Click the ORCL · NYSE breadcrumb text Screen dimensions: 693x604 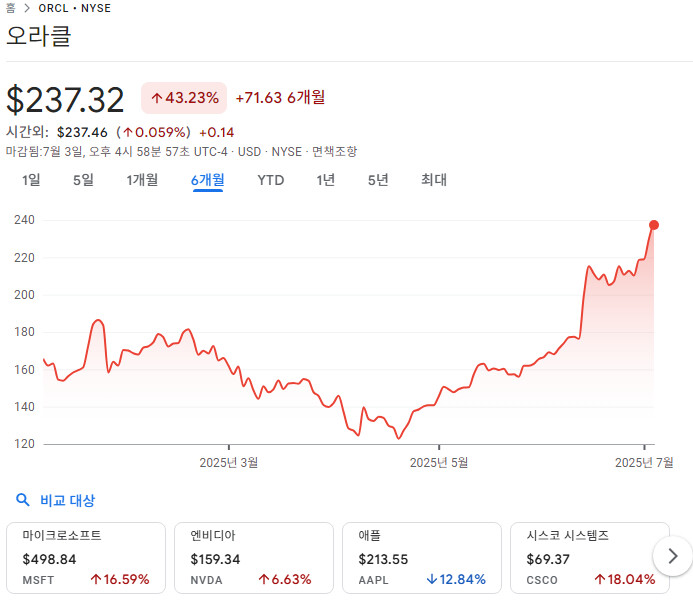coord(75,8)
